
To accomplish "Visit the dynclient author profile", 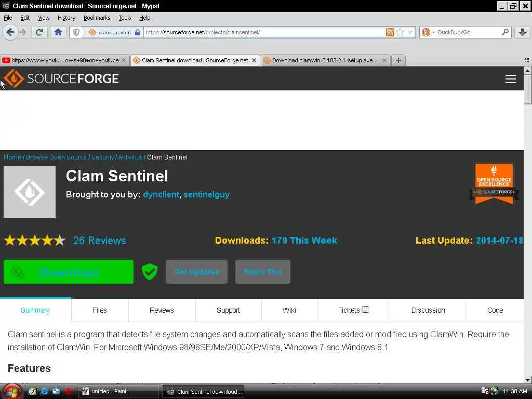I will pos(161,195).
